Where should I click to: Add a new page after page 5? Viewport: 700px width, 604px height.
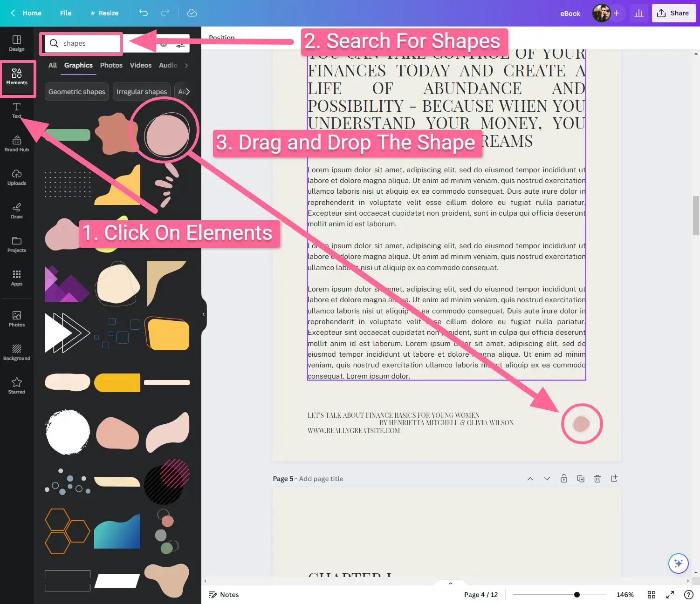coord(614,478)
